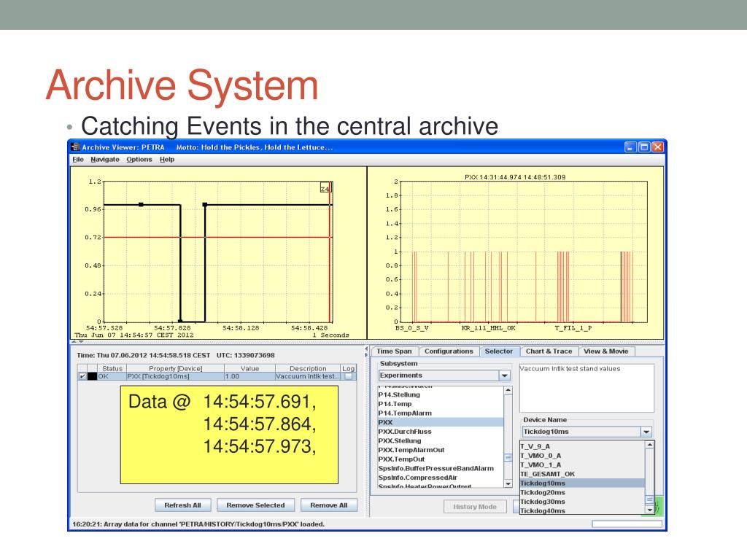Click the progress bar in the status bar
Image resolution: width=747 pixels, height=560 pixels.
tap(627, 524)
